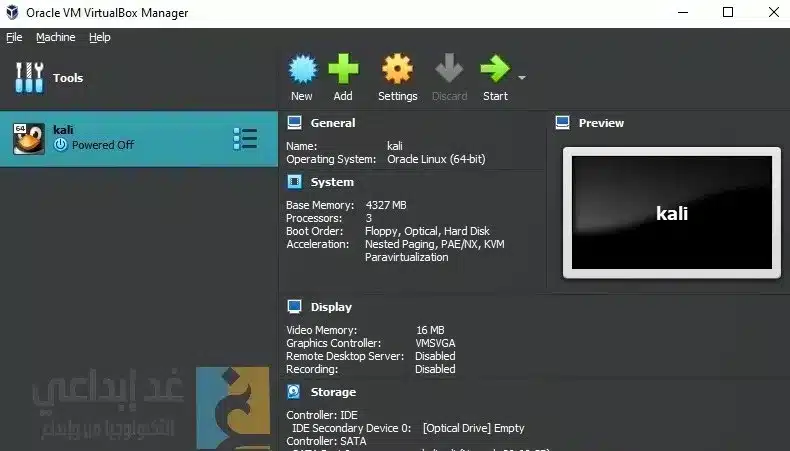Open the System section header link
790x451 pixels.
[332, 182]
